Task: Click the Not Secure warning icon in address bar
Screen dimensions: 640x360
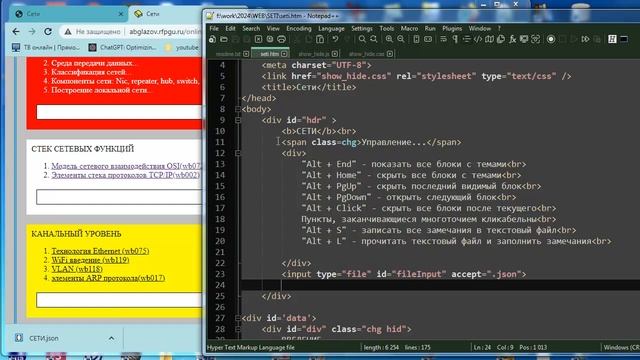Action: click(68, 31)
